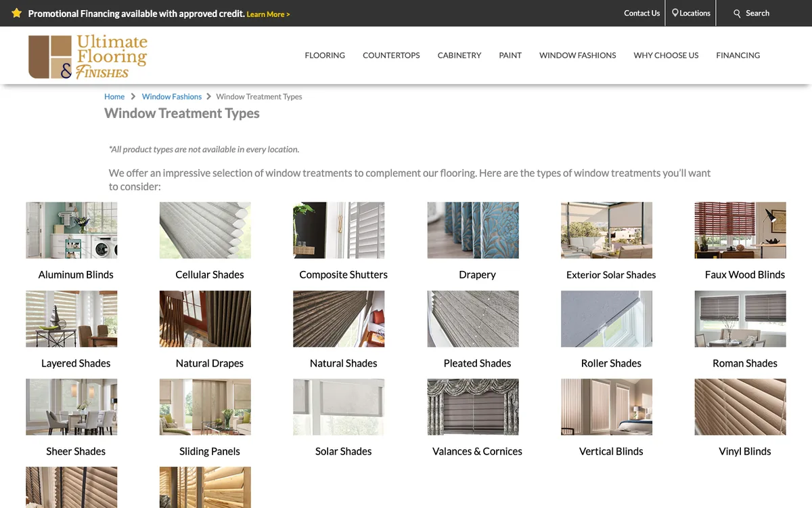
Task: Open the Solar Shades text link
Action: (344, 452)
